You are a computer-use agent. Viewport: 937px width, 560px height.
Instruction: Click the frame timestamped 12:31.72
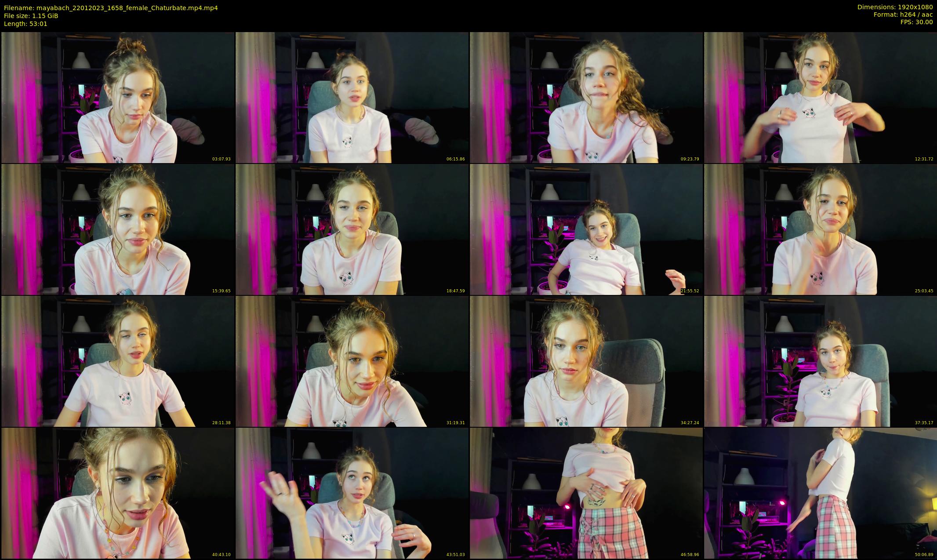(820, 98)
